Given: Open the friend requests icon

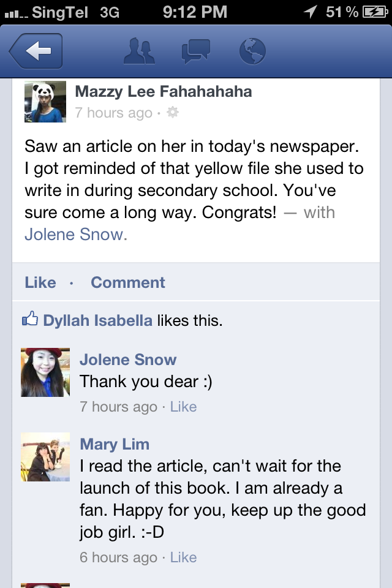Looking at the screenshot, I should (x=139, y=51).
